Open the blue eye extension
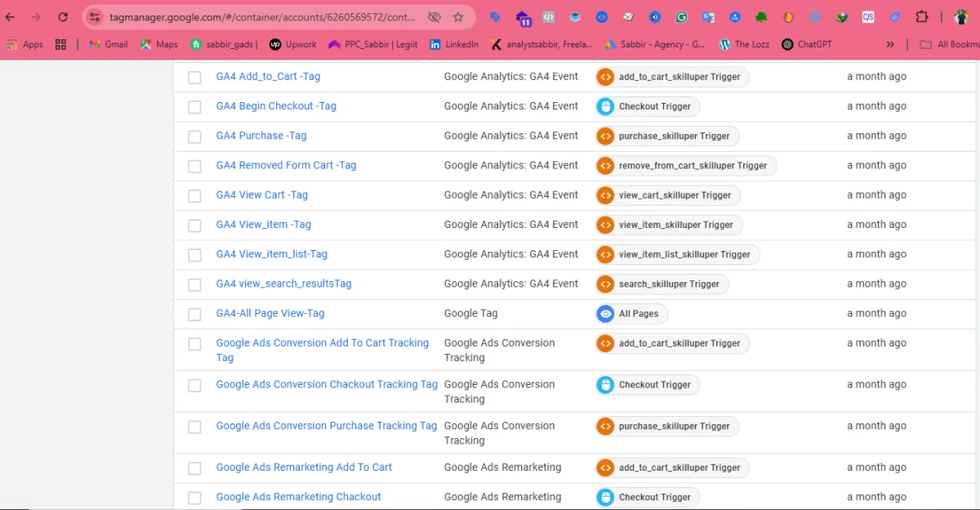This screenshot has height=510, width=980. coord(602,16)
